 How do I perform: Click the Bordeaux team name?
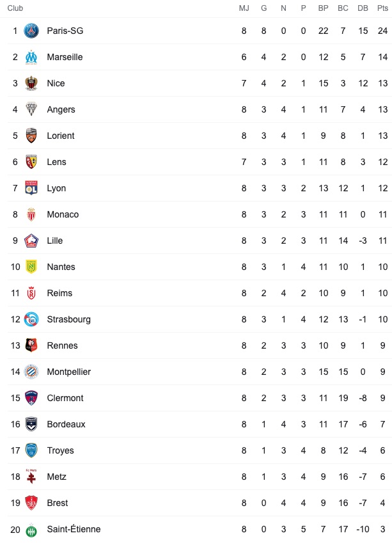(67, 424)
